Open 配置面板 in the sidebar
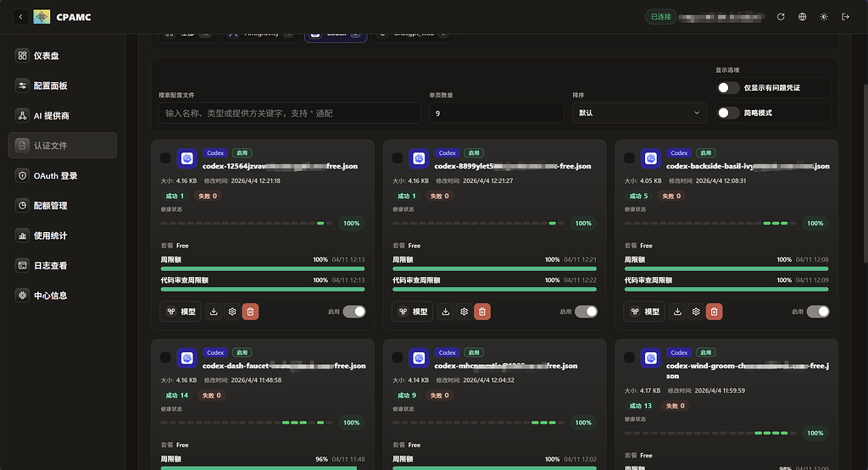Viewport: 868px width, 470px height. [x=63, y=86]
